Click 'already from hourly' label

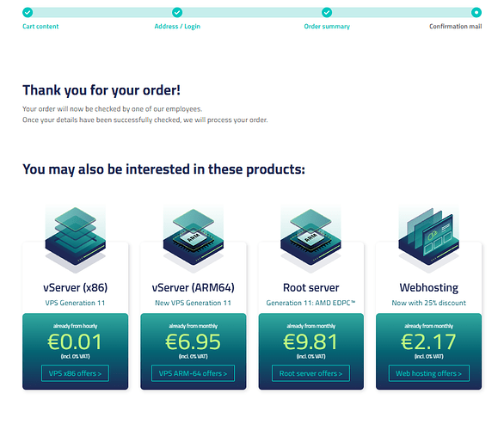[75, 326]
